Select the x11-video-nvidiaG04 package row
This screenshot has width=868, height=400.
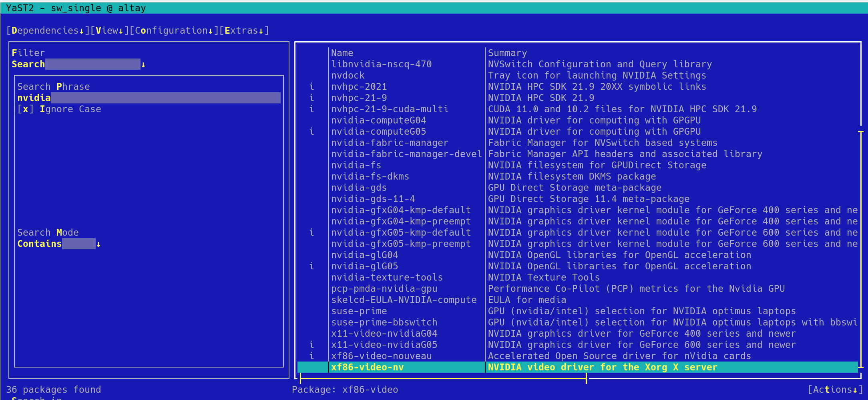[x=577, y=333]
